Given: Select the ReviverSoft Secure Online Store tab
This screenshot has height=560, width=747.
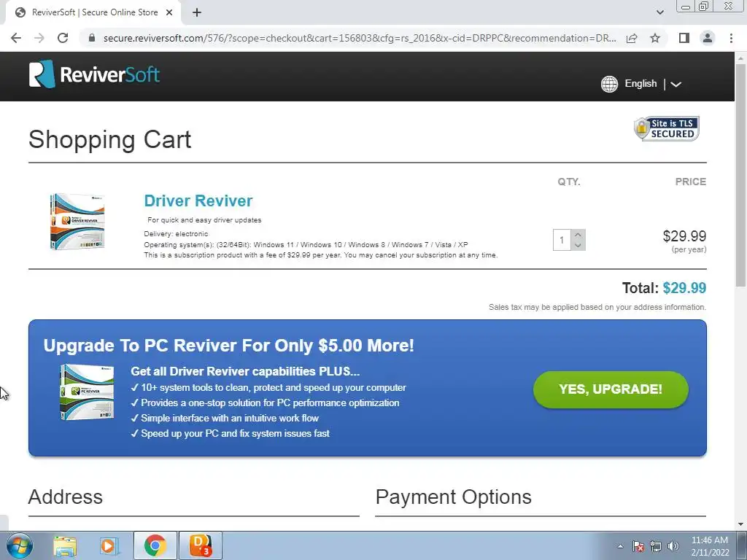Looking at the screenshot, I should pyautogui.click(x=93, y=13).
